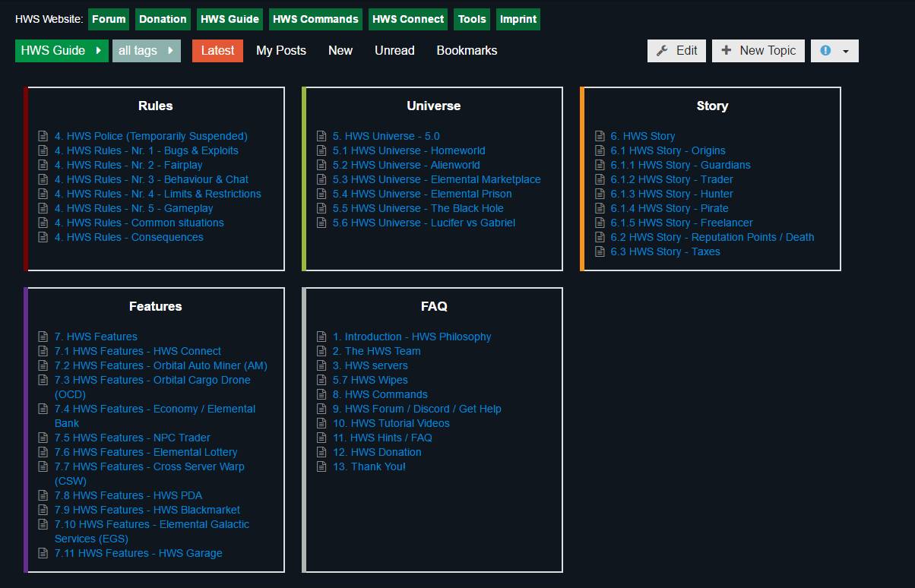Open 5.5 The Black Hole link
The width and height of the screenshot is (915, 588).
418,208
